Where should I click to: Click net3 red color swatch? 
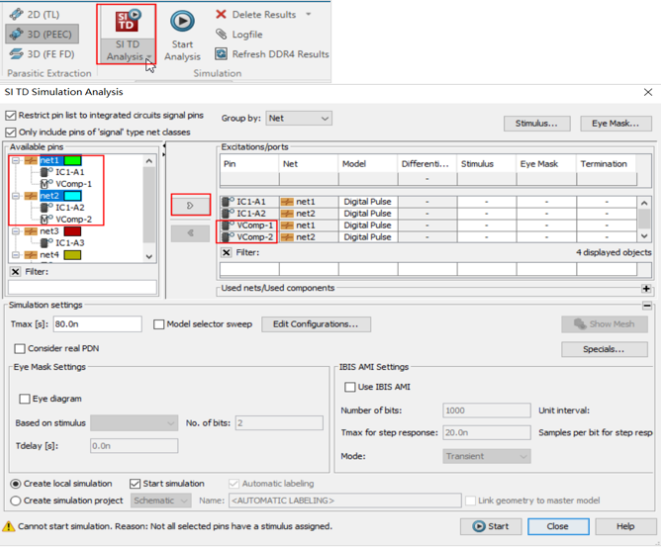click(x=72, y=231)
